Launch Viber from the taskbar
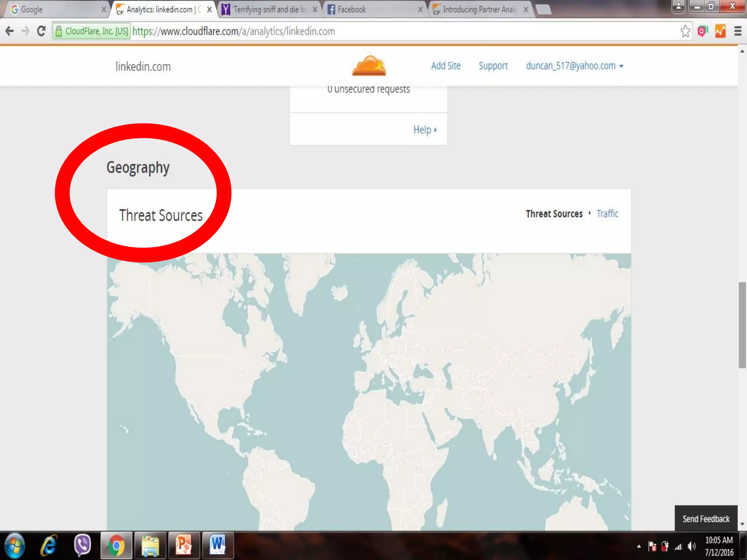This screenshot has height=560, width=747. click(x=82, y=546)
